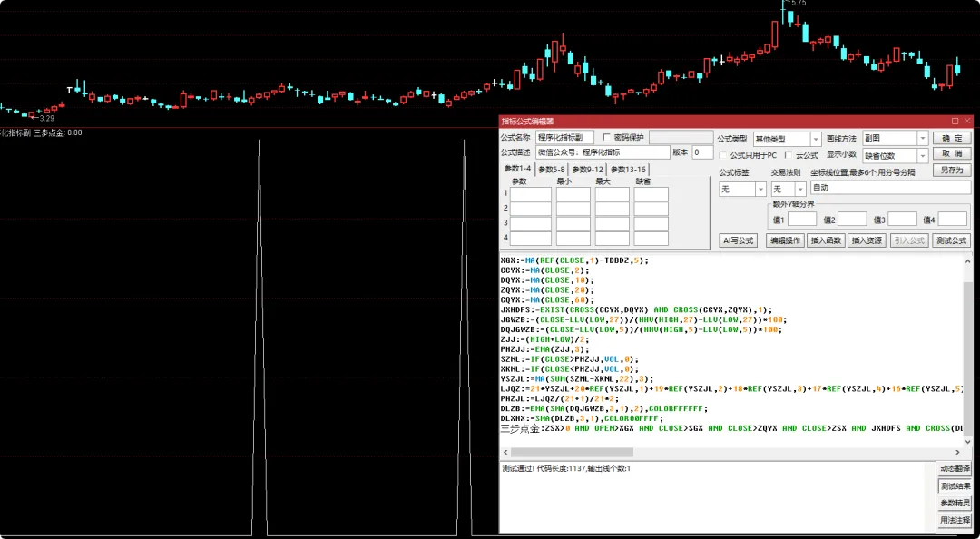Click row 3 缺省 field
Image resolution: width=980 pixels, height=539 pixels.
click(x=652, y=224)
